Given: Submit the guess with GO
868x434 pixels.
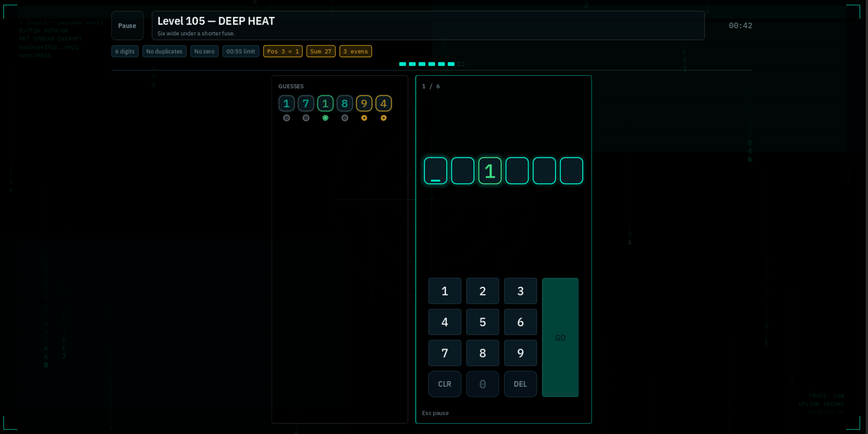Looking at the screenshot, I should click(560, 338).
